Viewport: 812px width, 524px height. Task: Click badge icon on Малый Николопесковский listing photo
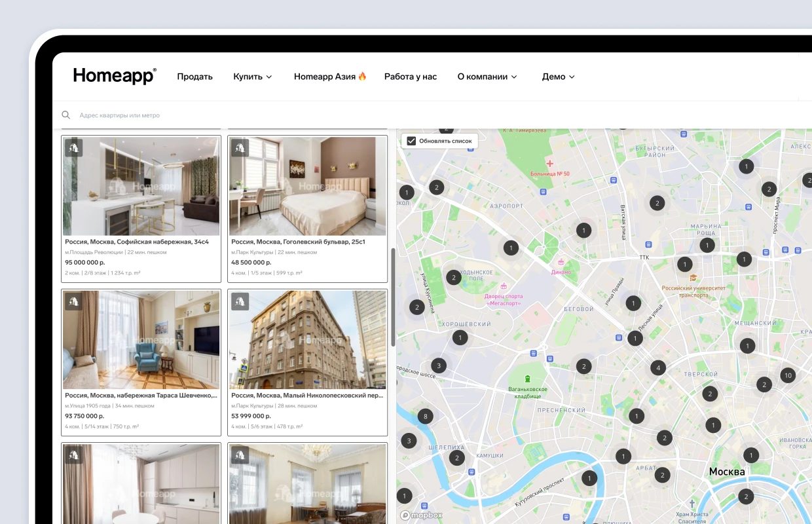(240, 301)
